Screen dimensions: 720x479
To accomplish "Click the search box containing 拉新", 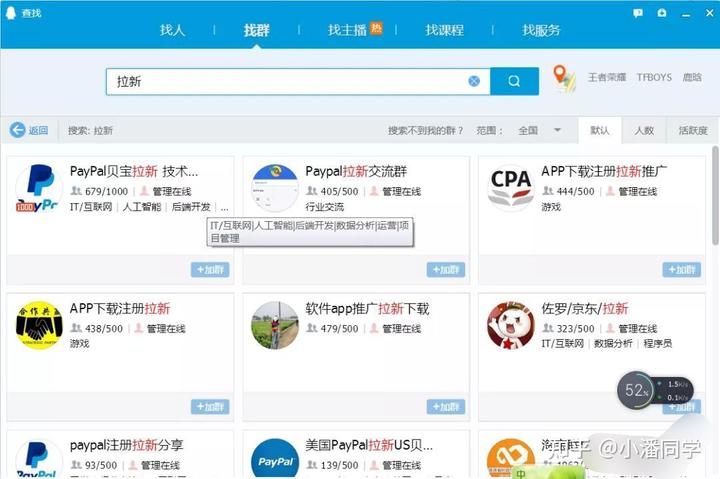I will 298,82.
